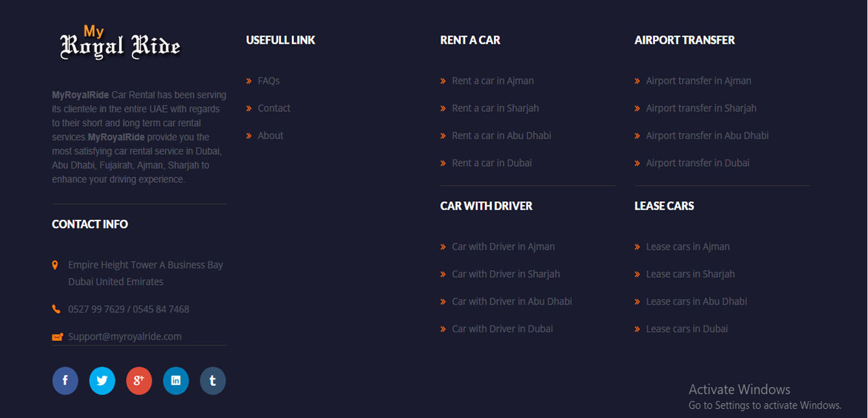Choose Airport transfer in Sharjah

pyautogui.click(x=701, y=108)
